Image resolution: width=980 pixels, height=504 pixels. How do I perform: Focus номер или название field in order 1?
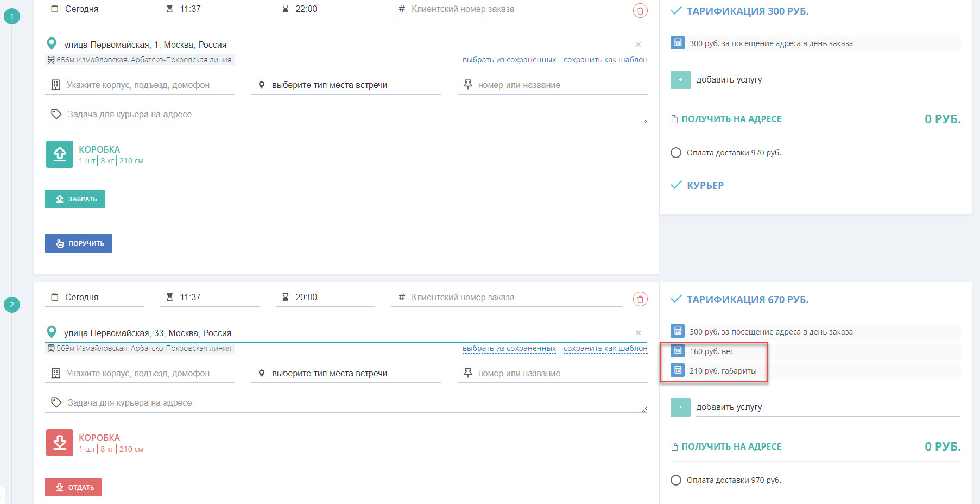(x=553, y=85)
